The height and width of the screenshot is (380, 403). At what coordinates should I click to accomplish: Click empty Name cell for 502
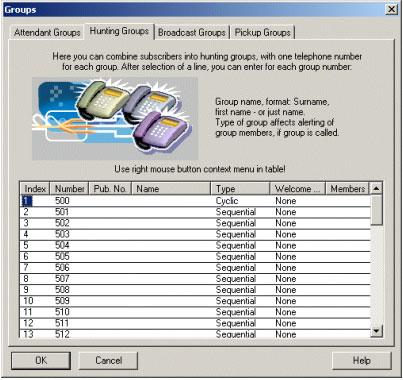[x=171, y=223]
